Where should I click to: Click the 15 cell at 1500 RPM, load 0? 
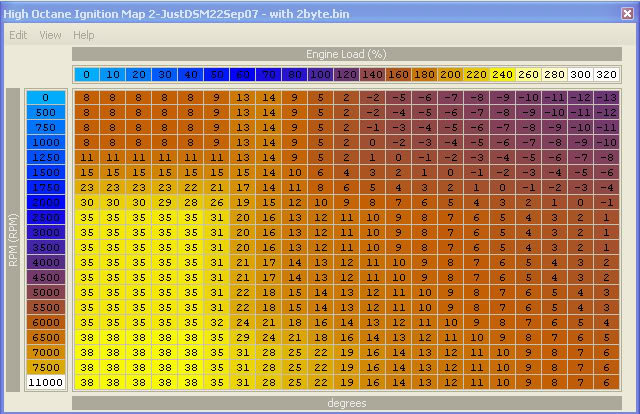[87, 172]
